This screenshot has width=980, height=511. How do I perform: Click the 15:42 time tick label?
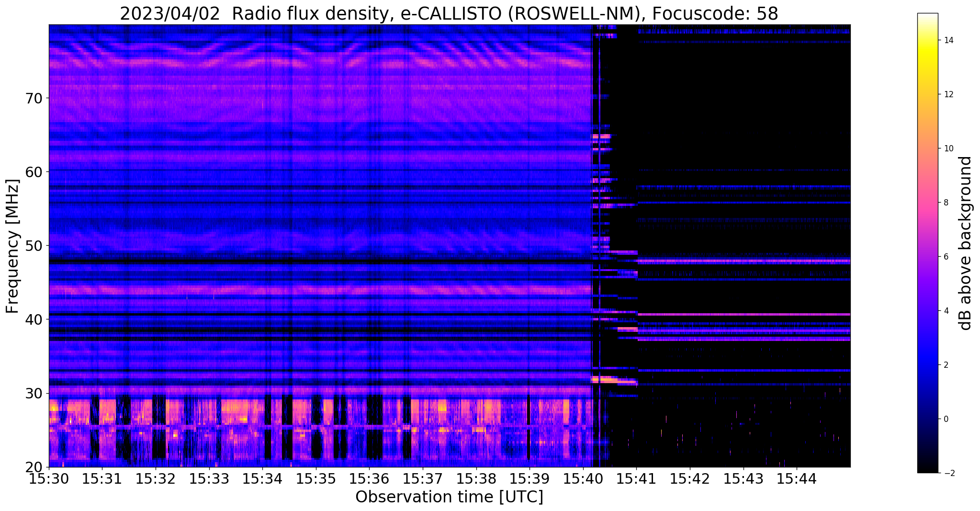(690, 478)
